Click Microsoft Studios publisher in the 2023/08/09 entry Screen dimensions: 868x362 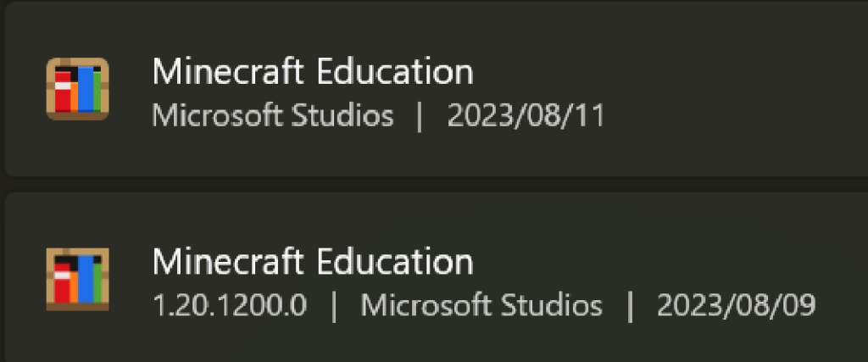481,306
